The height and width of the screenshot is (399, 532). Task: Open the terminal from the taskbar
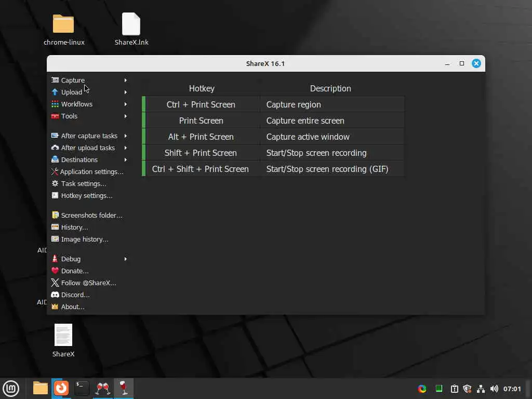82,388
